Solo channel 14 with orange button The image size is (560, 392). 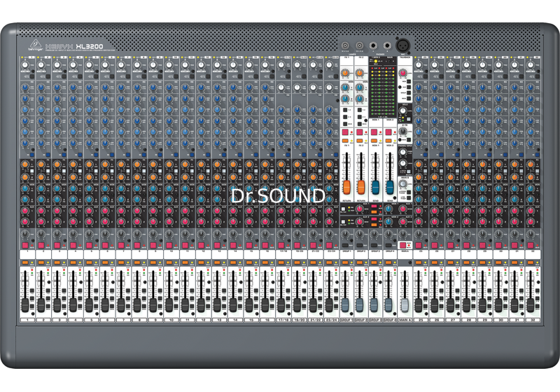coord(233,262)
